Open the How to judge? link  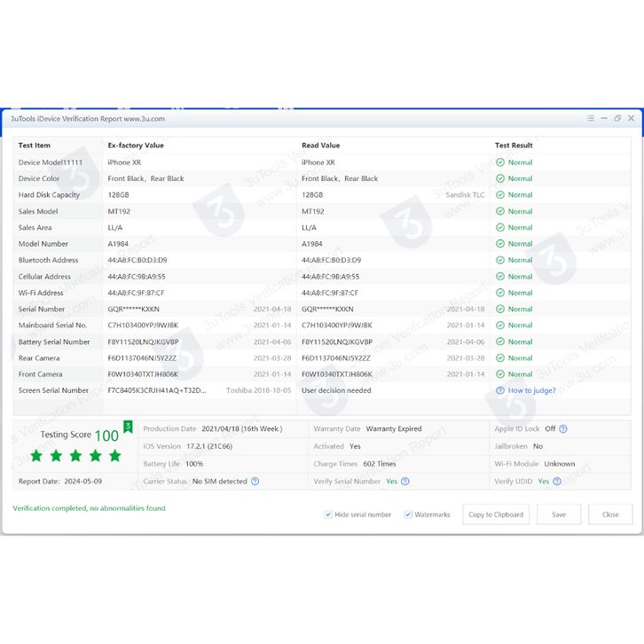531,390
